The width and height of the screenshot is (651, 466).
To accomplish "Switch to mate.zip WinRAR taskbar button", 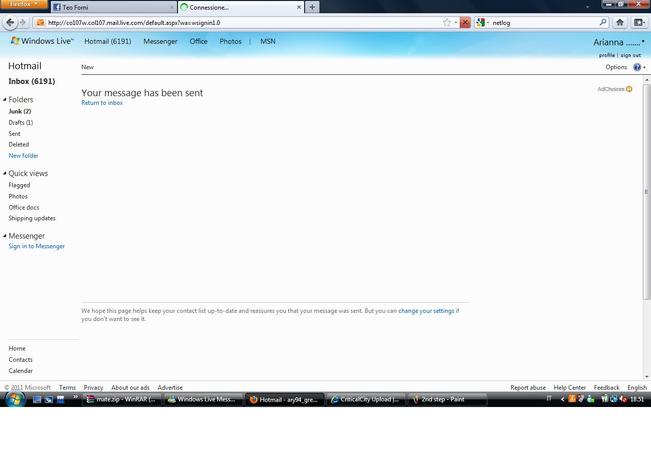I will click(122, 400).
